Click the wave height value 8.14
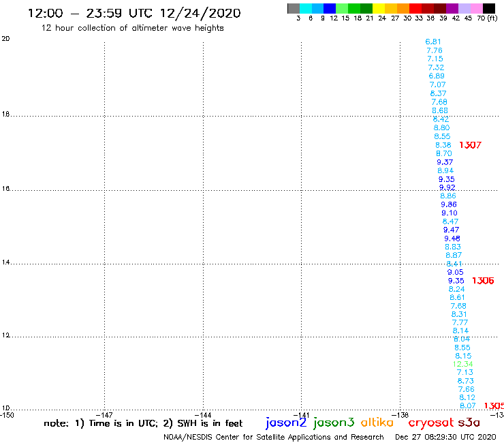The width and height of the screenshot is (504, 443). click(x=460, y=331)
